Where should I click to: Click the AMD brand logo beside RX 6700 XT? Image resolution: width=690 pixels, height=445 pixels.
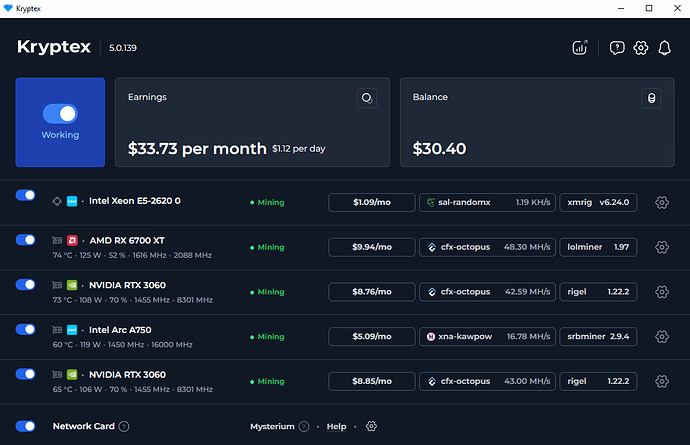click(72, 240)
